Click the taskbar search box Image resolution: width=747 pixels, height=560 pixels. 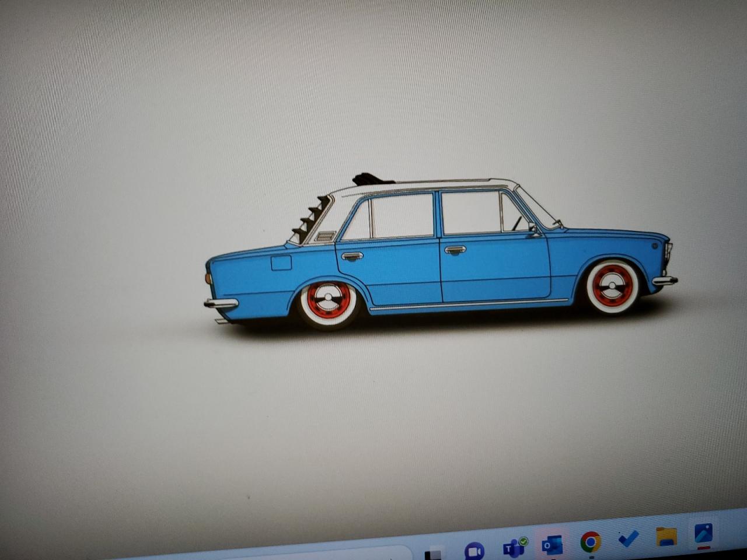click(x=373, y=554)
